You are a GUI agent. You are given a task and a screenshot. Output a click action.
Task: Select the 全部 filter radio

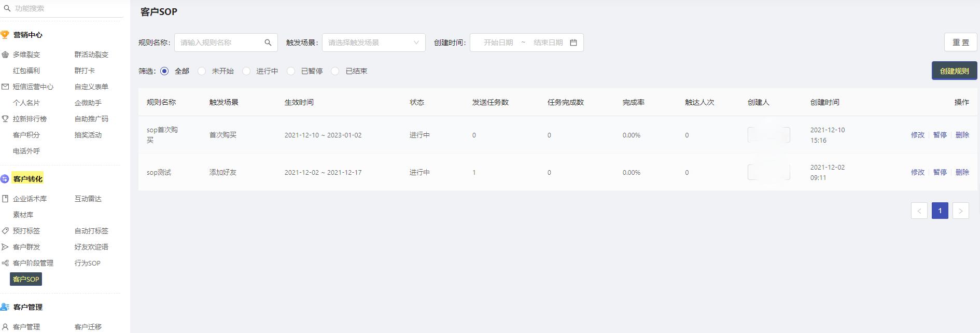pyautogui.click(x=164, y=71)
